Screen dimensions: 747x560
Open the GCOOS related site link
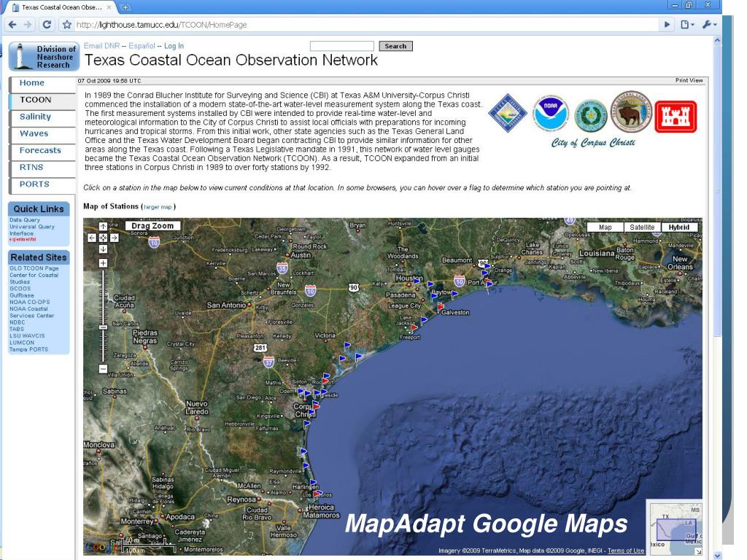click(x=20, y=289)
